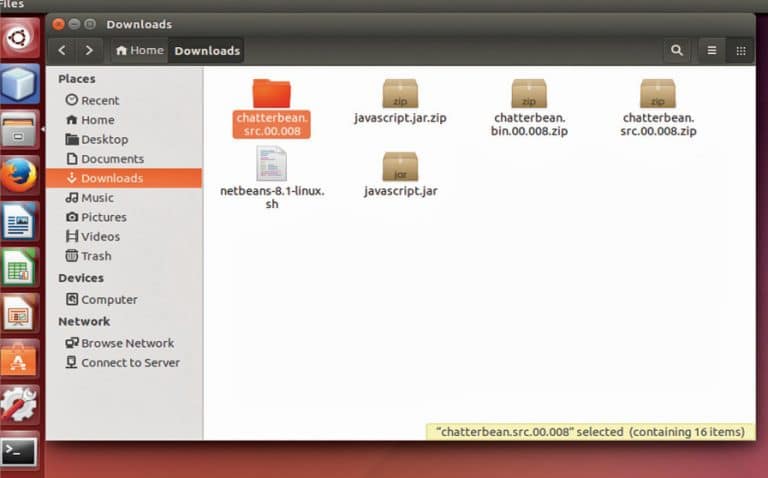Image resolution: width=768 pixels, height=478 pixels.
Task: Click Browse Network in the sidebar
Action: [x=127, y=343]
